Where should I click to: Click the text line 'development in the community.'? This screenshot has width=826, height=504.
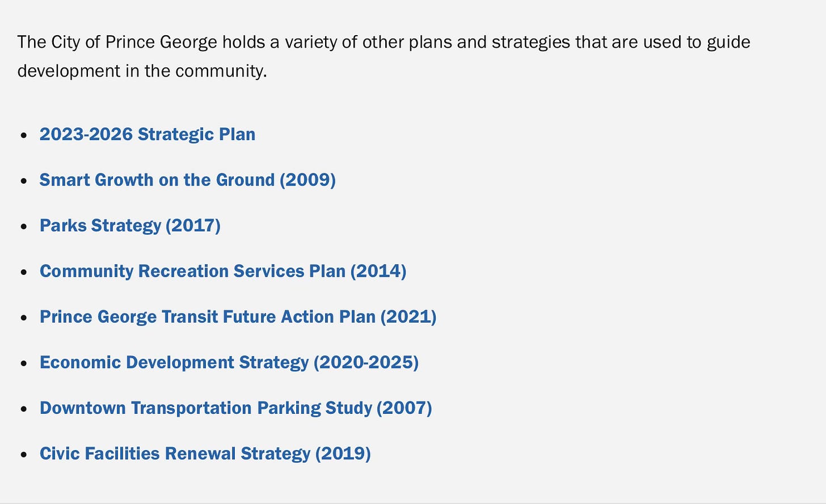142,71
